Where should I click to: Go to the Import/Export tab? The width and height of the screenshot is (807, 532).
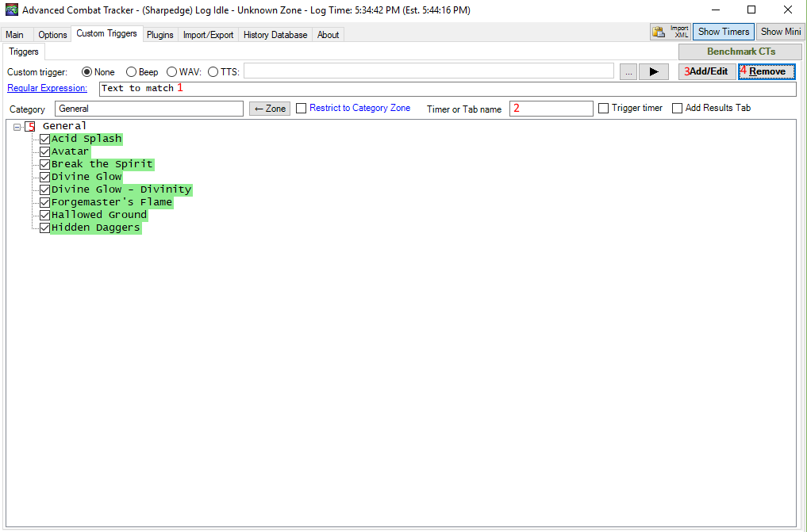pyautogui.click(x=209, y=35)
